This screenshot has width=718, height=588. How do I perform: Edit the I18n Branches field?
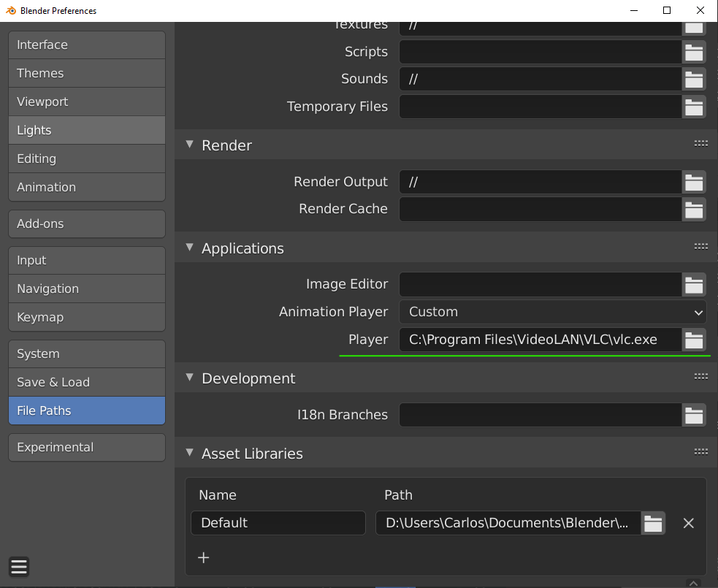point(541,415)
